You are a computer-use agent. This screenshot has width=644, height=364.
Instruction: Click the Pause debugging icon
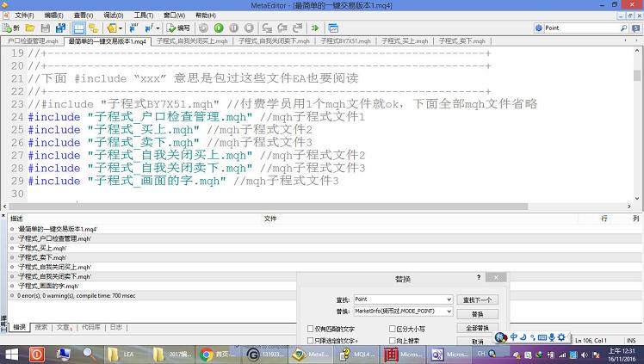(233, 28)
